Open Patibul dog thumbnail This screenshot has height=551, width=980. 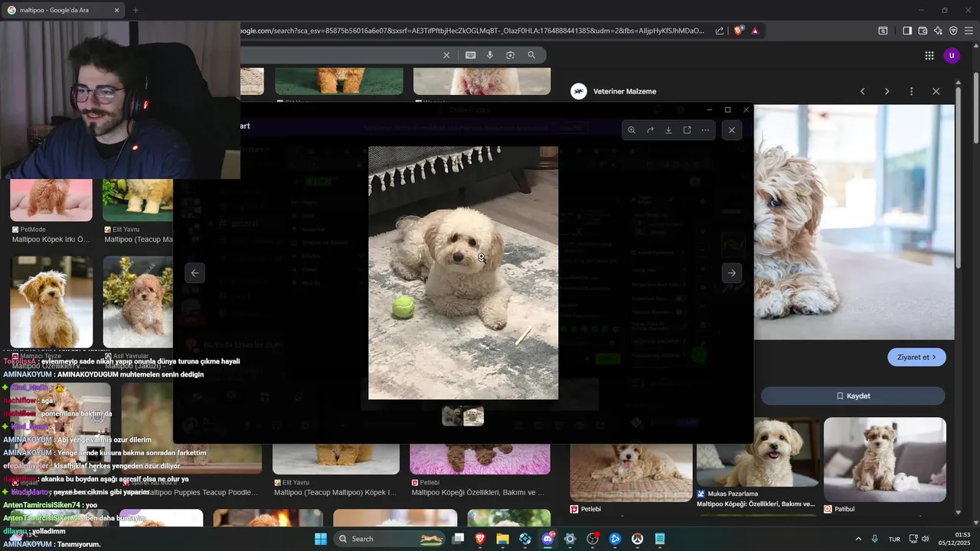coord(884,459)
